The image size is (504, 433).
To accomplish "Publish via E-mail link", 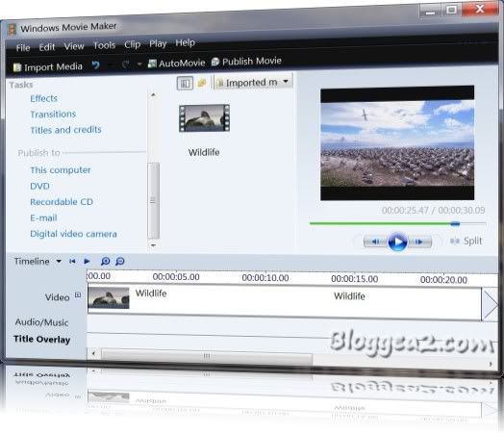I will click(43, 218).
